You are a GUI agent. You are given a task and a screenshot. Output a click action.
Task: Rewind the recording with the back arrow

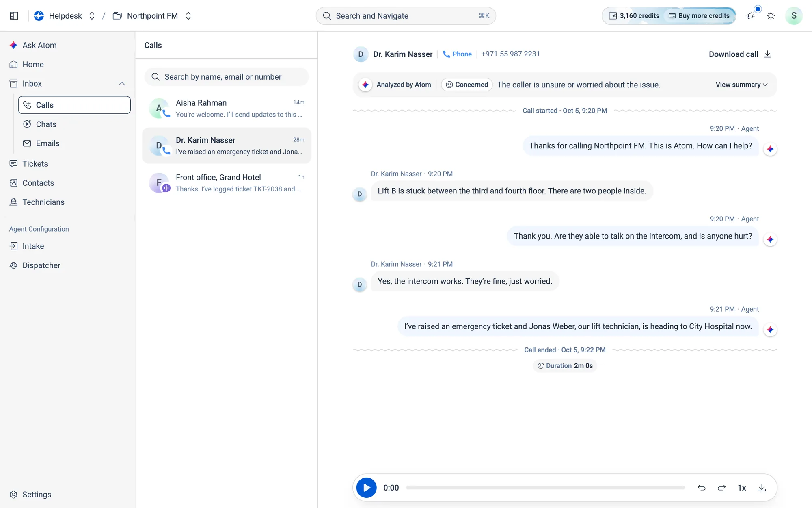tap(702, 488)
